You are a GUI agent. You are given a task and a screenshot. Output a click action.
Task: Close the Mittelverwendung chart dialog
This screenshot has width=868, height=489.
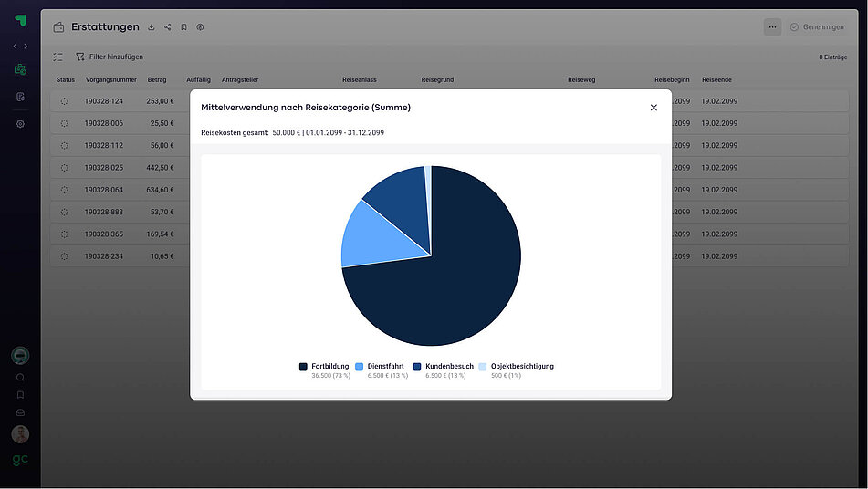pos(654,108)
